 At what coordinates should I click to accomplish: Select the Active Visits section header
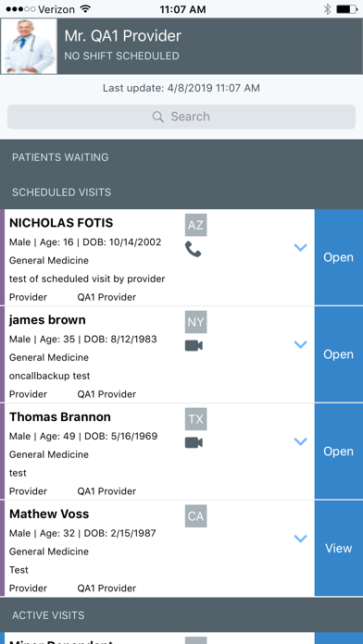tap(181, 614)
